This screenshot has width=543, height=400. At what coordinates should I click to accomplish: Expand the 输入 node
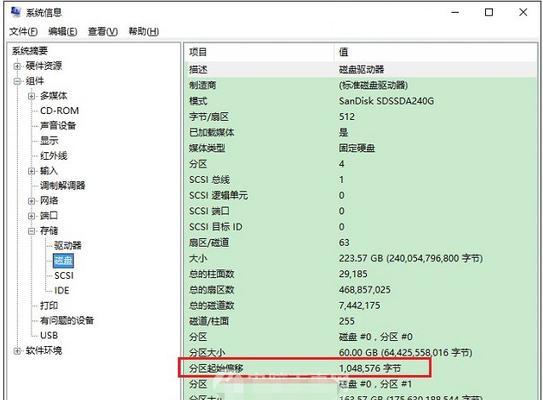click(x=32, y=171)
